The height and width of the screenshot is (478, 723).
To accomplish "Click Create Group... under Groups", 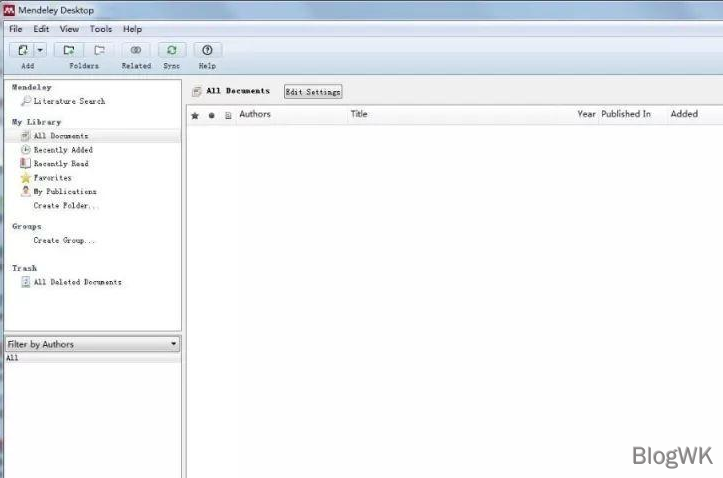I will pyautogui.click(x=64, y=241).
